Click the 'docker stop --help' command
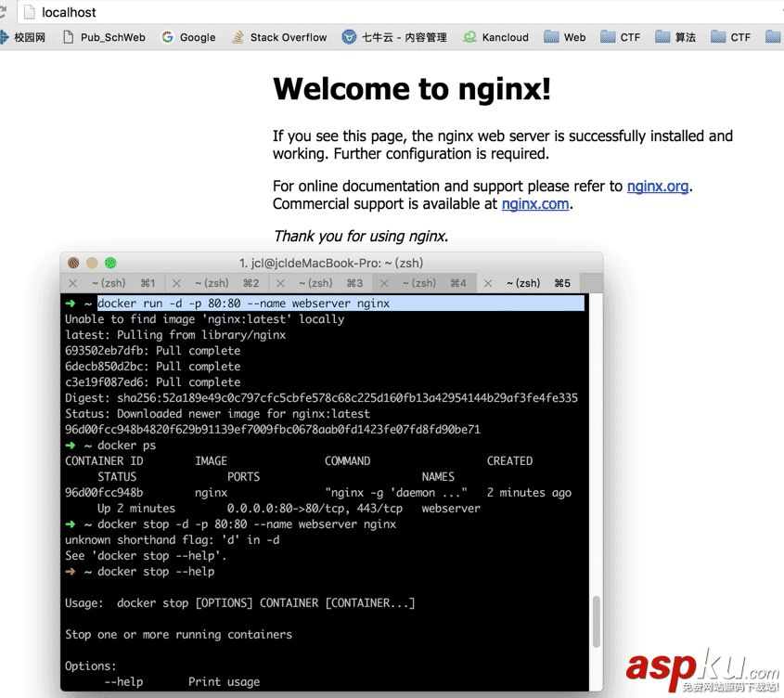The width and height of the screenshot is (784, 698). coord(156,572)
